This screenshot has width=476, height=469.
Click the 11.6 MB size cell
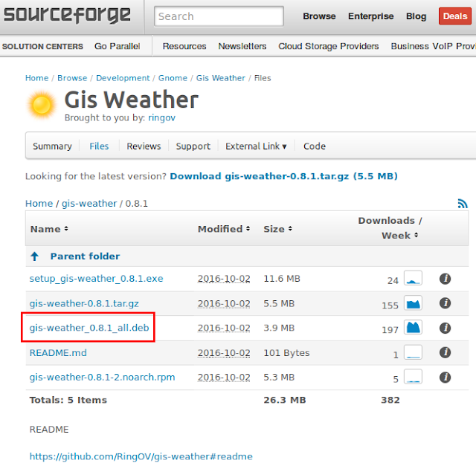[x=282, y=279]
